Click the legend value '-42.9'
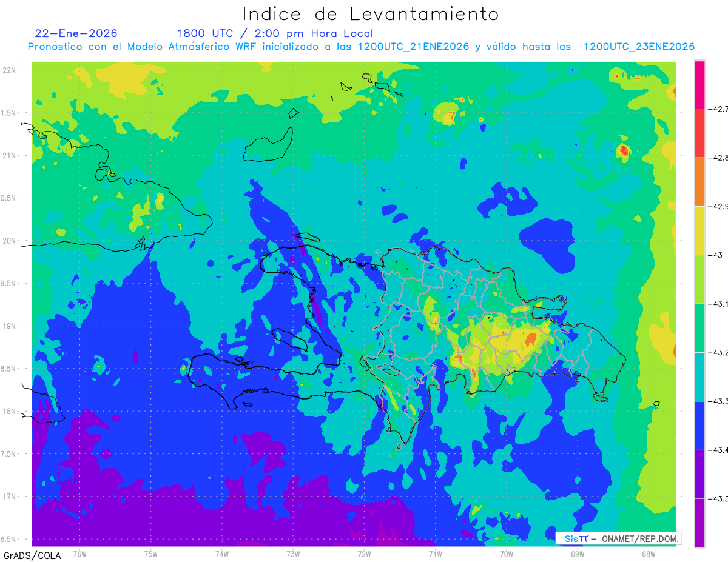 click(718, 206)
